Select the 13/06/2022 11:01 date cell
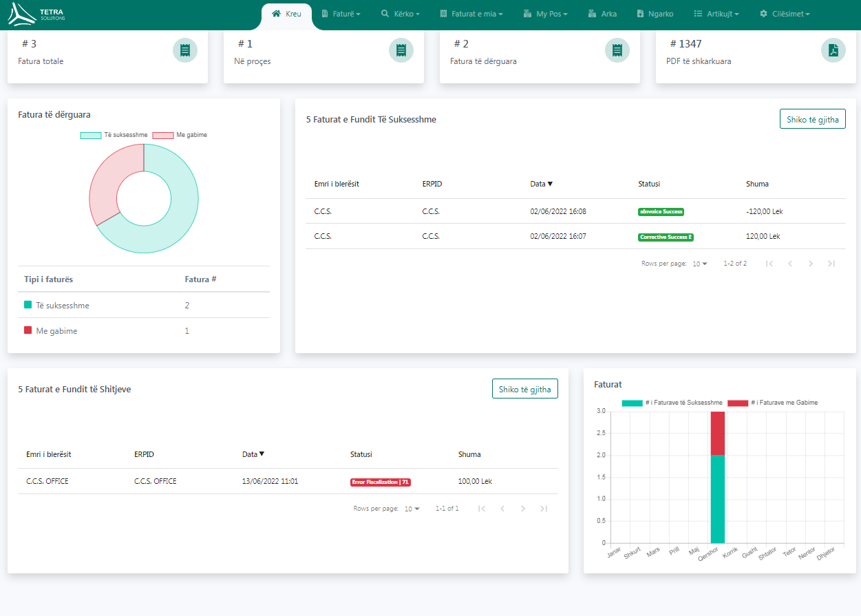Screen dimensions: 861x616 270,481
